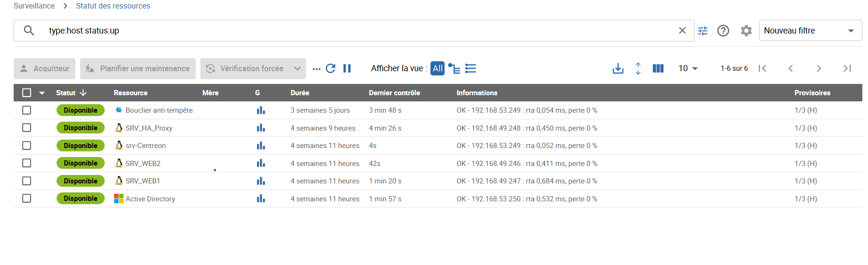Switch to the view-by-host tree icon
868x265 pixels.
coord(454,68)
